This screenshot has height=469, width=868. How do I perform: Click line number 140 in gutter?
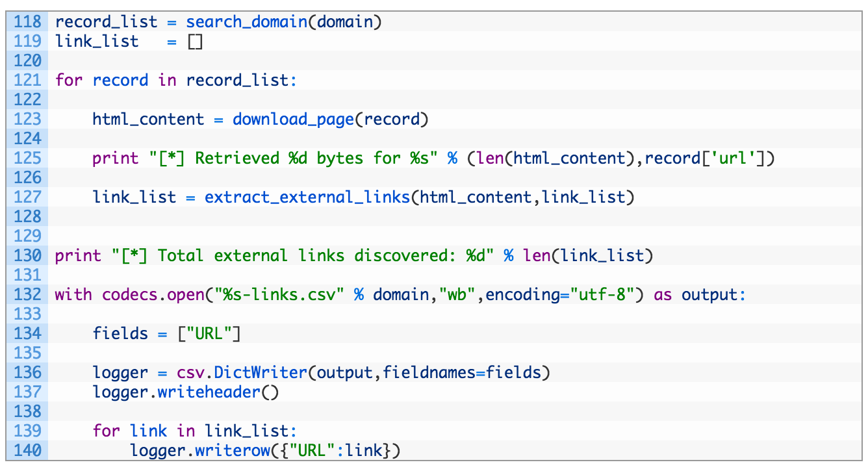27,450
